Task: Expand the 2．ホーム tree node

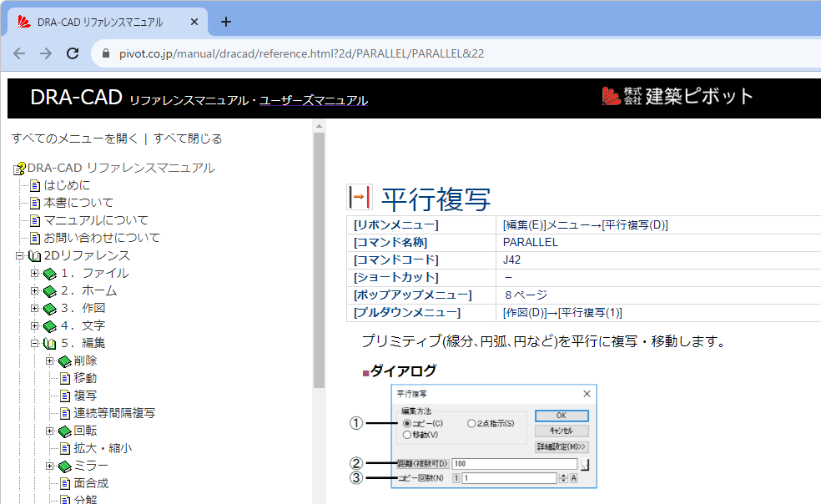Action: click(34, 290)
